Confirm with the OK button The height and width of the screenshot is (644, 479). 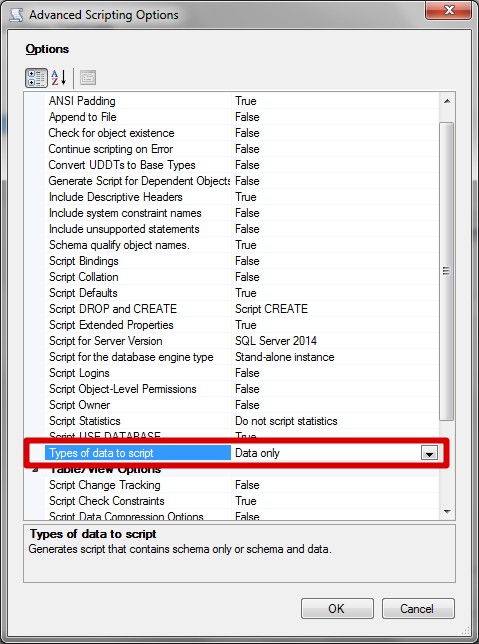(x=337, y=608)
